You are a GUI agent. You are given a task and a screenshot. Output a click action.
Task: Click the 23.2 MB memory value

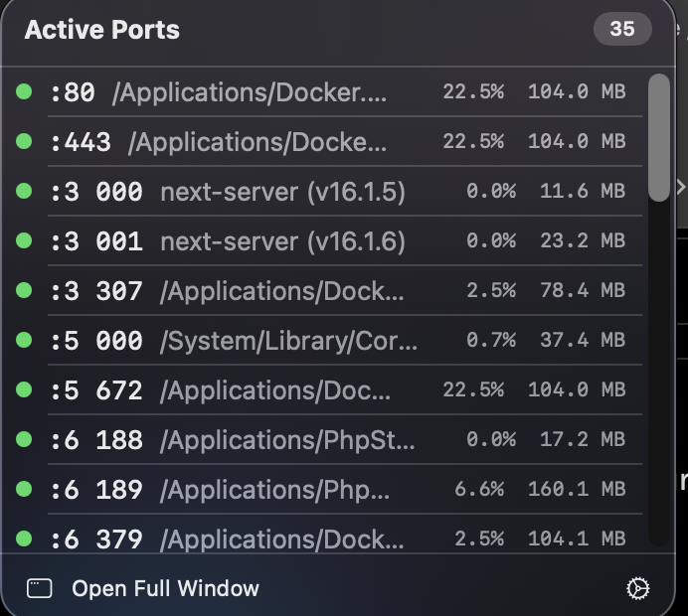point(583,240)
